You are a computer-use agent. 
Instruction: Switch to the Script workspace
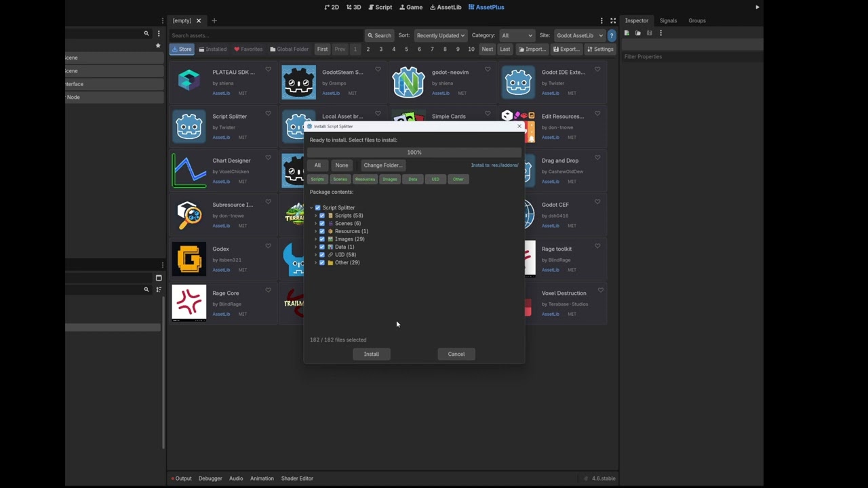(380, 7)
